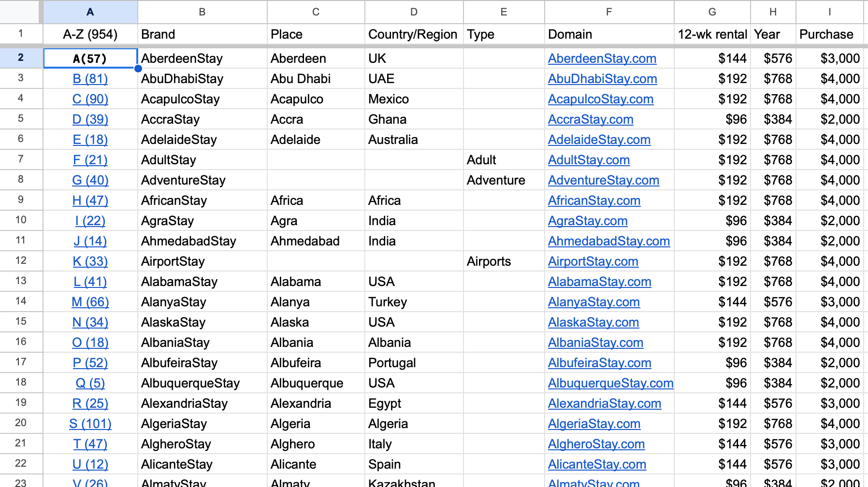Jump to the B (81) index link
The width and height of the screenshot is (868, 487).
pos(90,79)
